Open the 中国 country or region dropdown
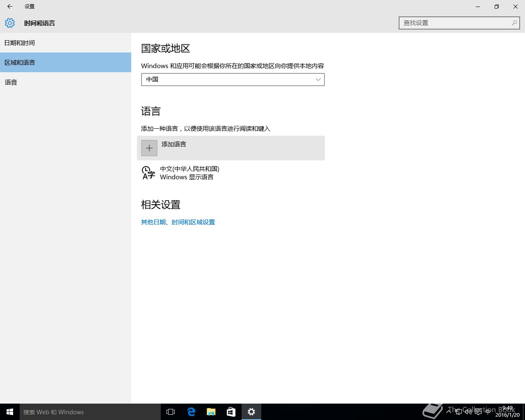This screenshot has height=420, width=525. (x=233, y=80)
